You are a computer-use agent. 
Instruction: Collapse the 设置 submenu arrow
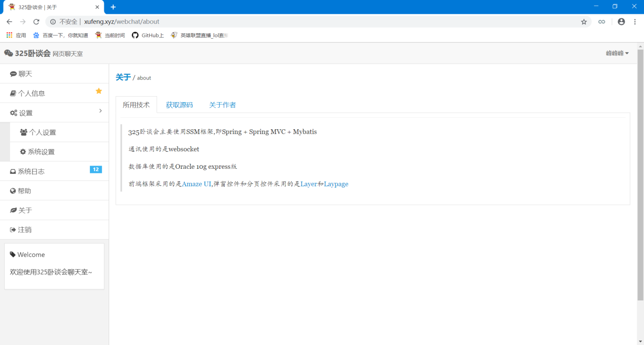pos(100,111)
